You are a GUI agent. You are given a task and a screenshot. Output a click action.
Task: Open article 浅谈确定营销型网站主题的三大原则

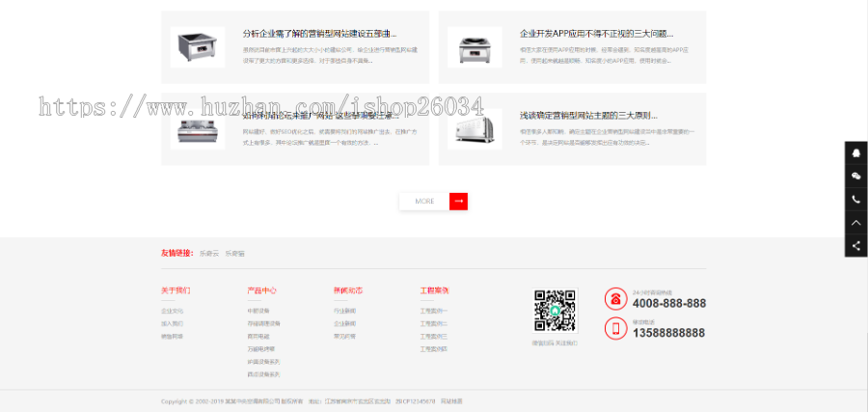[588, 116]
